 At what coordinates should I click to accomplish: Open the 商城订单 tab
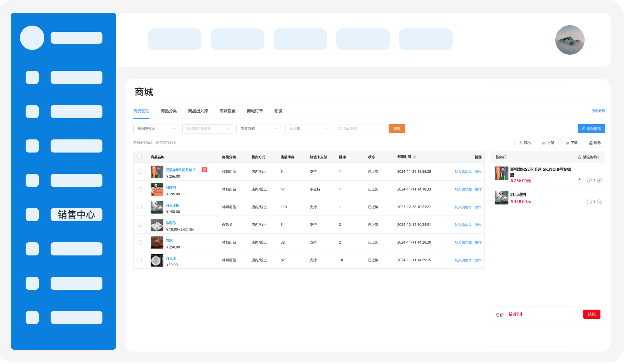tap(255, 111)
